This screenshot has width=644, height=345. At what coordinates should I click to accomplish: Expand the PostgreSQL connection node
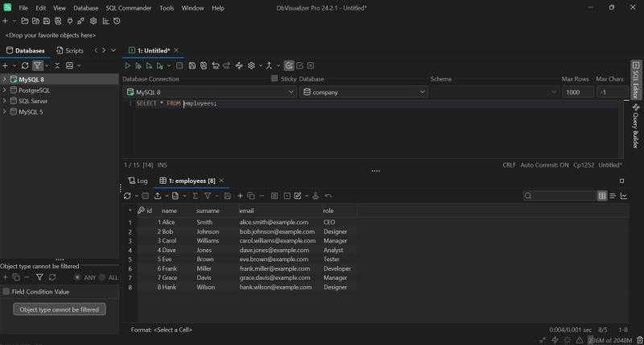pyautogui.click(x=4, y=90)
